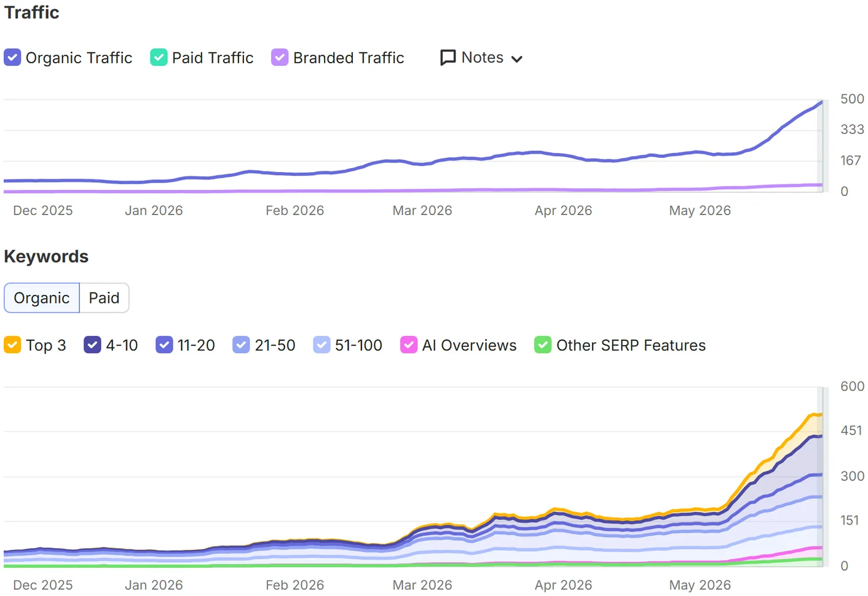The image size is (868, 596).
Task: Click the Traffic section heading
Action: click(32, 12)
